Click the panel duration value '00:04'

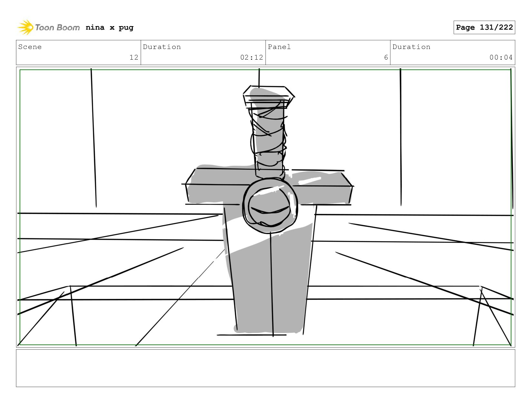pyautogui.click(x=501, y=57)
